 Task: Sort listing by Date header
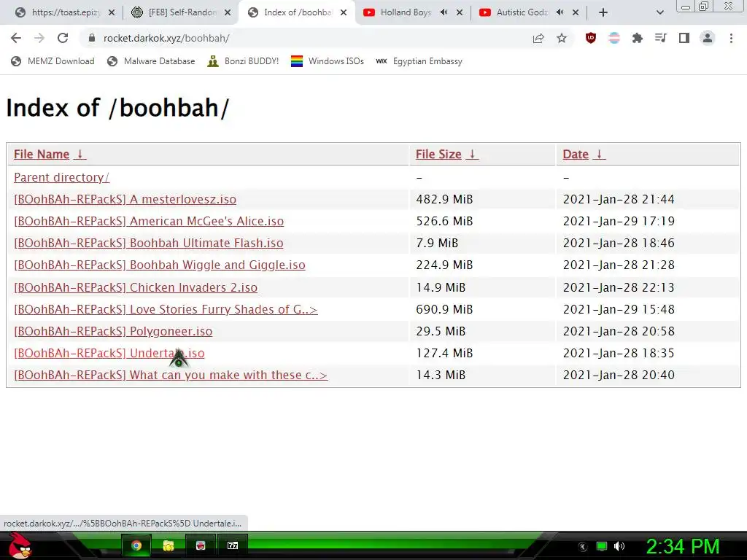[576, 155]
